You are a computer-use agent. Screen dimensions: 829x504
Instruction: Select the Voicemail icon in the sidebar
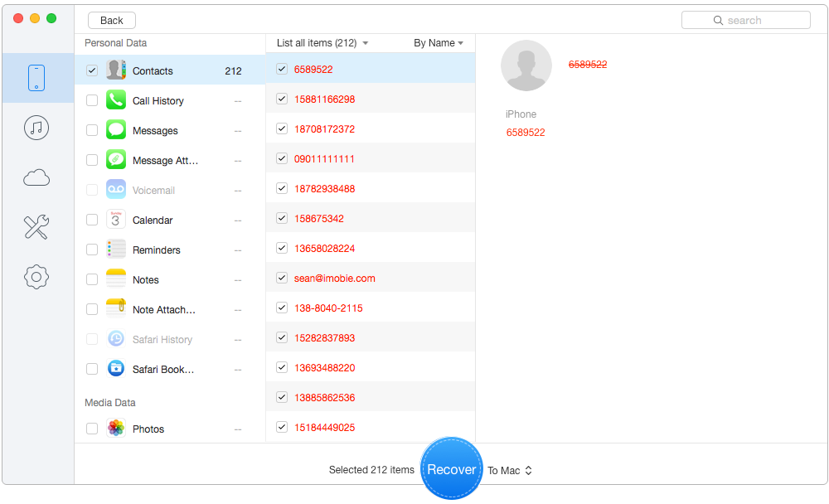coord(115,190)
